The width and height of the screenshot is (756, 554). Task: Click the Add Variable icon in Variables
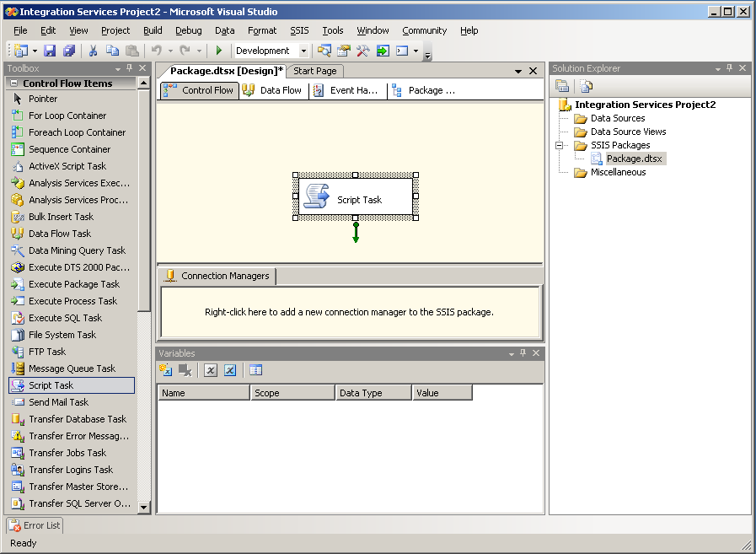click(x=165, y=370)
